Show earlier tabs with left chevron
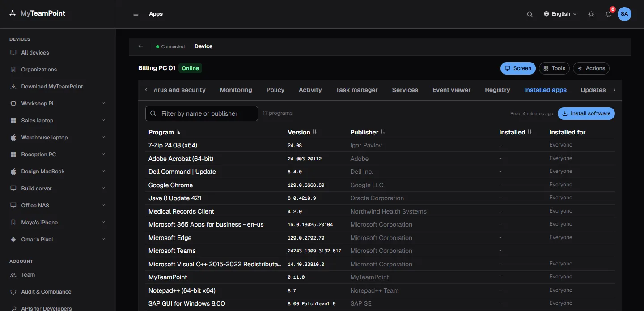The height and width of the screenshot is (311, 644). click(146, 90)
